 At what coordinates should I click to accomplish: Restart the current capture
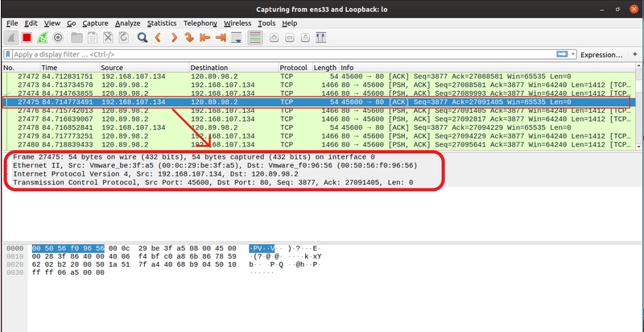pos(42,38)
